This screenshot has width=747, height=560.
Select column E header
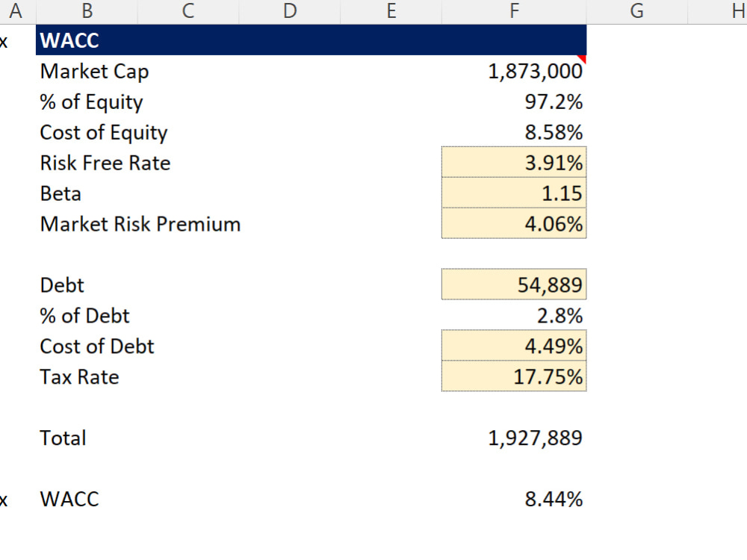click(391, 11)
